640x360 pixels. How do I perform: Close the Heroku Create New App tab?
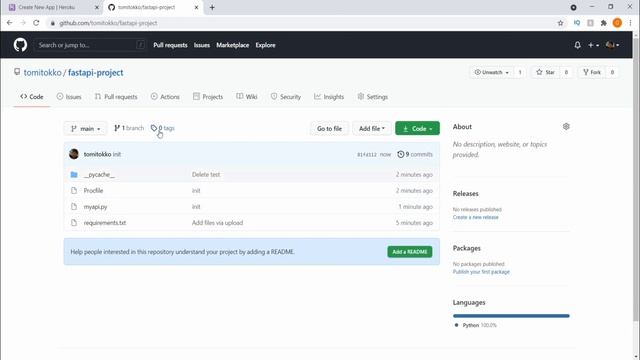pos(97,7)
